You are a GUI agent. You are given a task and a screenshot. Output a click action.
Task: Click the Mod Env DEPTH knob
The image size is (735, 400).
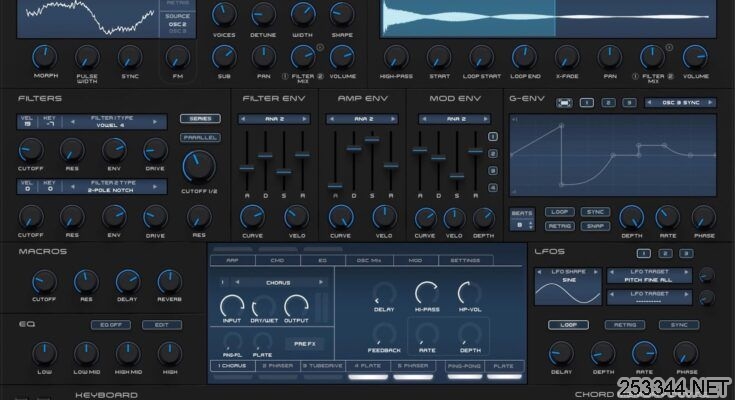(x=483, y=219)
